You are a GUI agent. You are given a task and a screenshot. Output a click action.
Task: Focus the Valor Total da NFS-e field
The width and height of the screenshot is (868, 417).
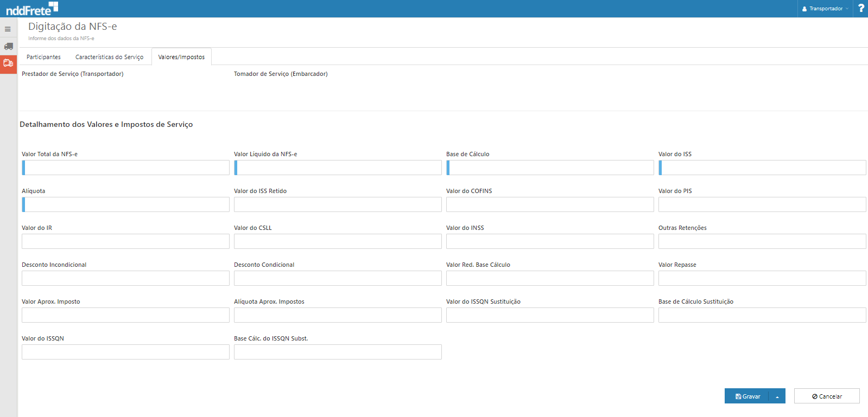click(126, 168)
